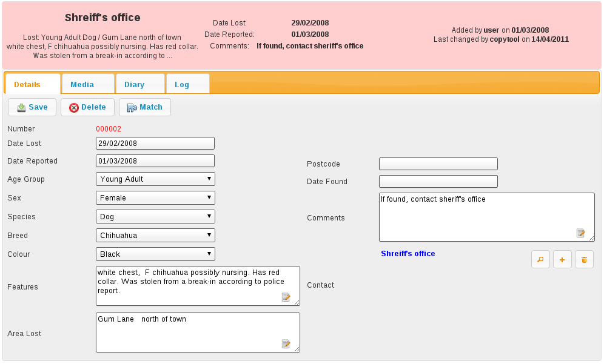Expand the Breed dropdown showing Chihuahua
The image size is (604, 364).
click(x=155, y=236)
